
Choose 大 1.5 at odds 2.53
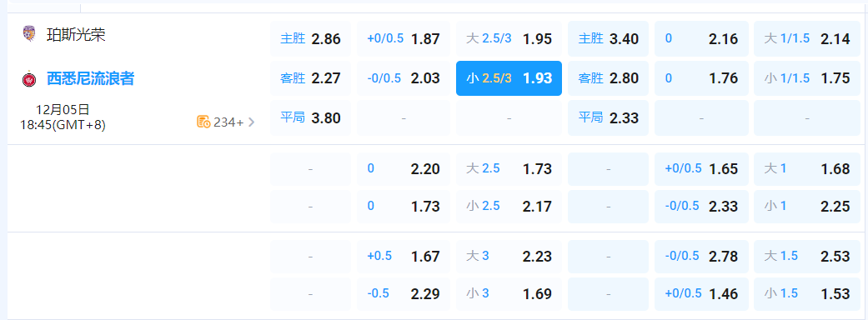pos(807,257)
